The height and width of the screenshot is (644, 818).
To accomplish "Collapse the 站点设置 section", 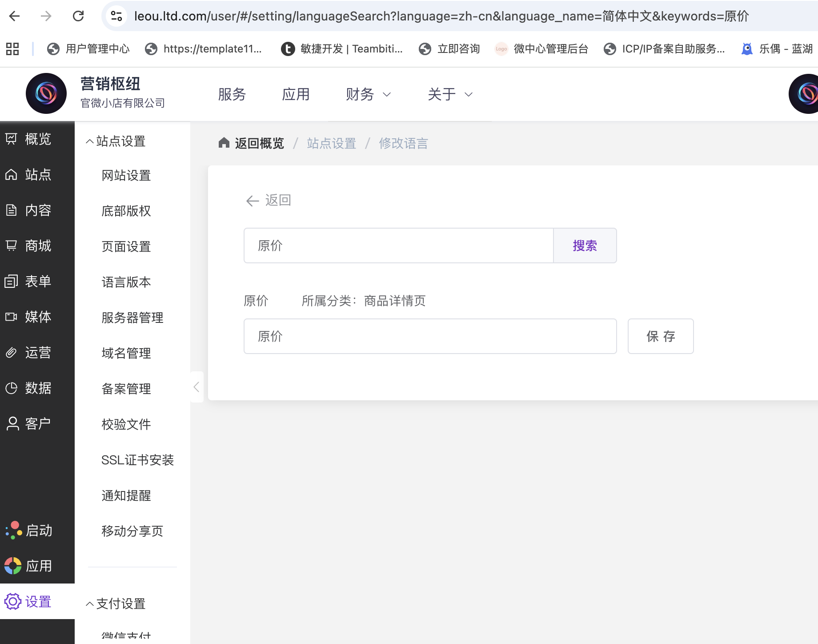I will click(x=89, y=141).
